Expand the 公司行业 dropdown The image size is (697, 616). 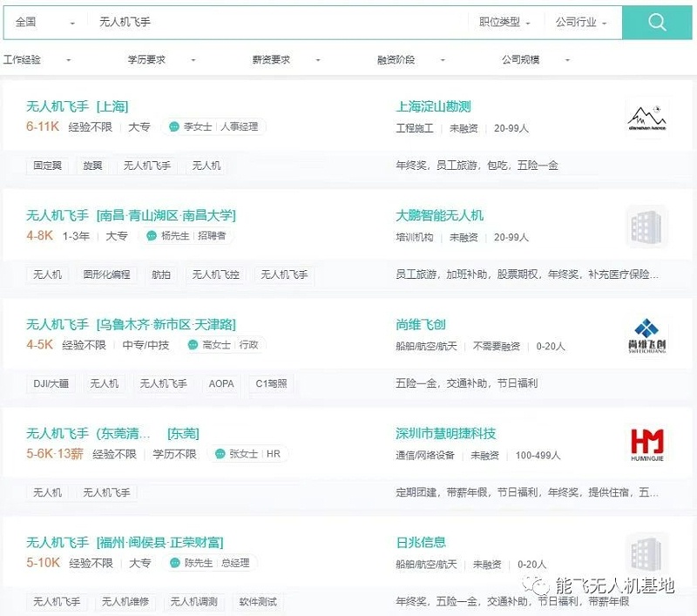(581, 23)
